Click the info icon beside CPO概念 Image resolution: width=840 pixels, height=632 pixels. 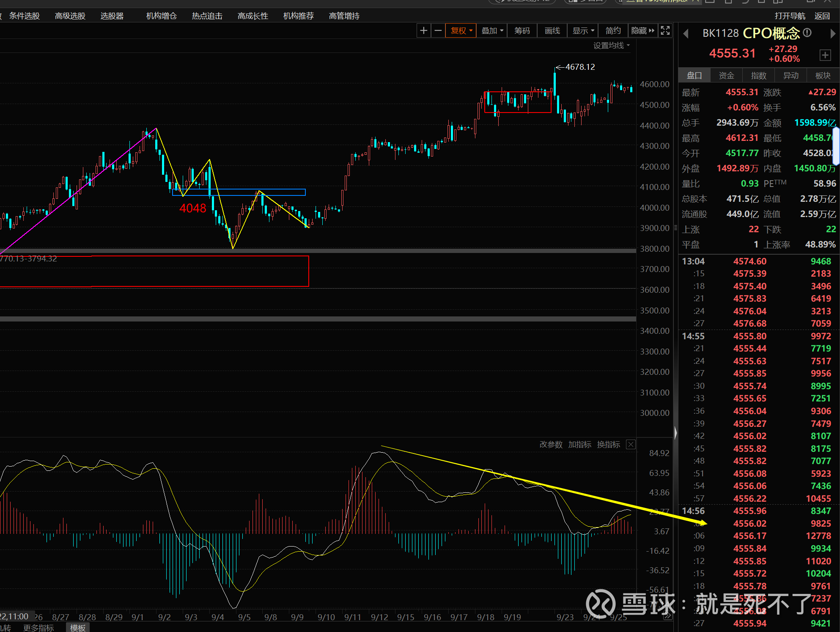tap(807, 33)
